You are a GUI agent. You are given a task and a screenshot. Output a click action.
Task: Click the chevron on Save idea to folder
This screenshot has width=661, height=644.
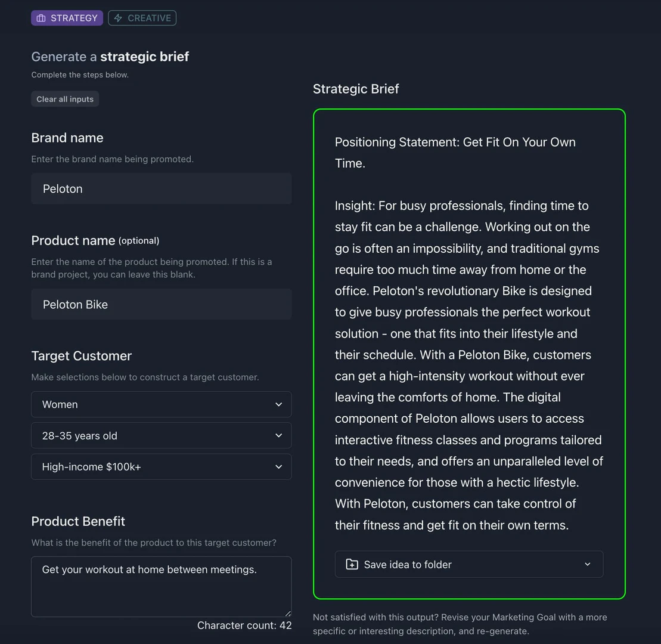[587, 564]
